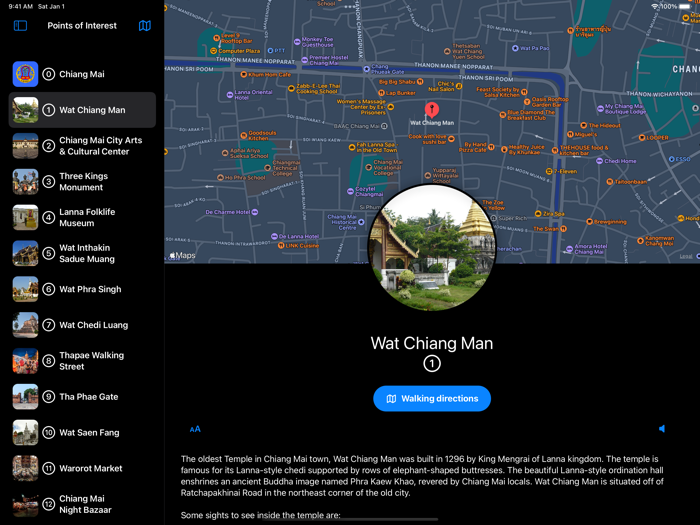Screen dimensions: 700x525
Task: Toggle the sidebar panel icon
Action: point(21,26)
